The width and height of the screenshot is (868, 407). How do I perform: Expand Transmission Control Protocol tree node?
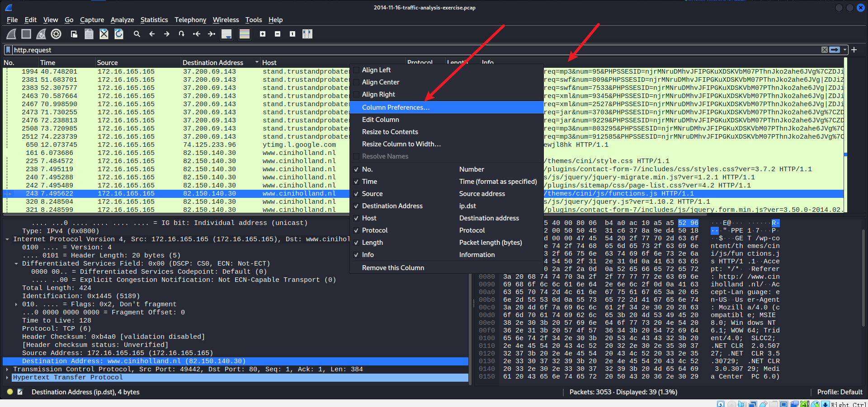[7, 370]
